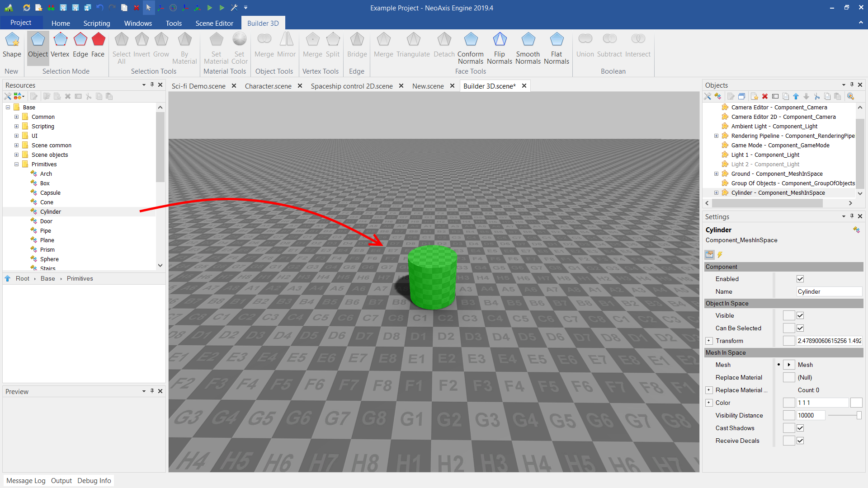
Task: Click the Visibility Distance slider
Action: [844, 415]
